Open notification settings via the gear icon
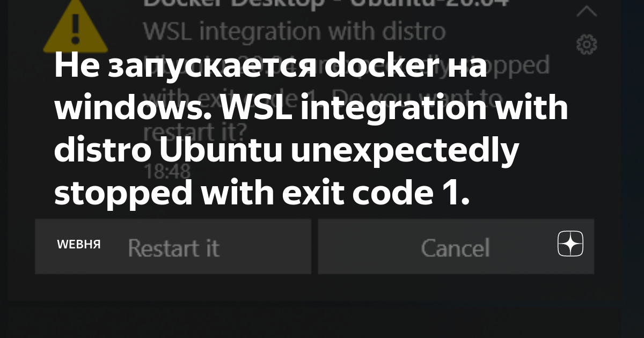The image size is (644, 338). click(x=586, y=45)
